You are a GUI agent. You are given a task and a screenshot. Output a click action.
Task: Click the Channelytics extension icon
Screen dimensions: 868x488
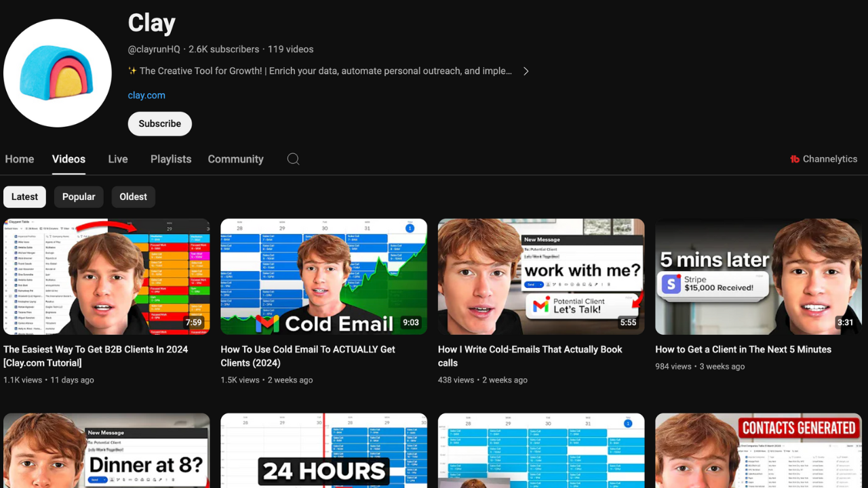pos(795,159)
